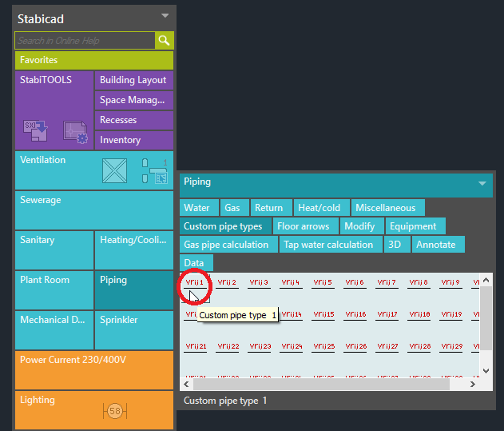The height and width of the screenshot is (431, 504).
Task: Select the Vrij 29 pipe type icon
Action: (451, 347)
